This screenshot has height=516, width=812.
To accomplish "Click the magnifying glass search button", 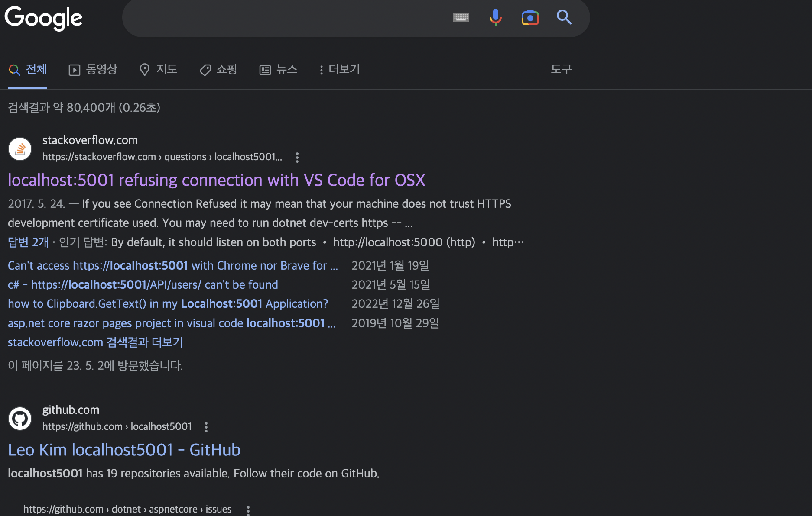I will click(x=564, y=17).
